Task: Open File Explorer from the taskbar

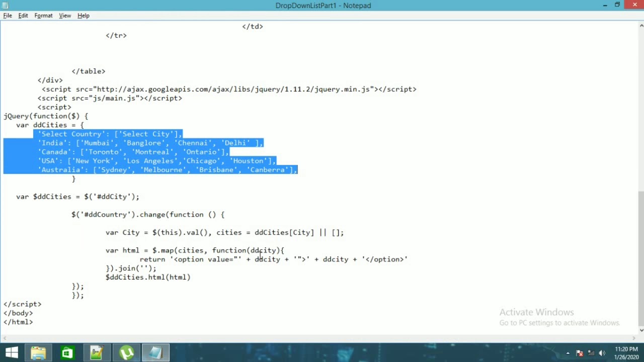Action: pos(38,353)
